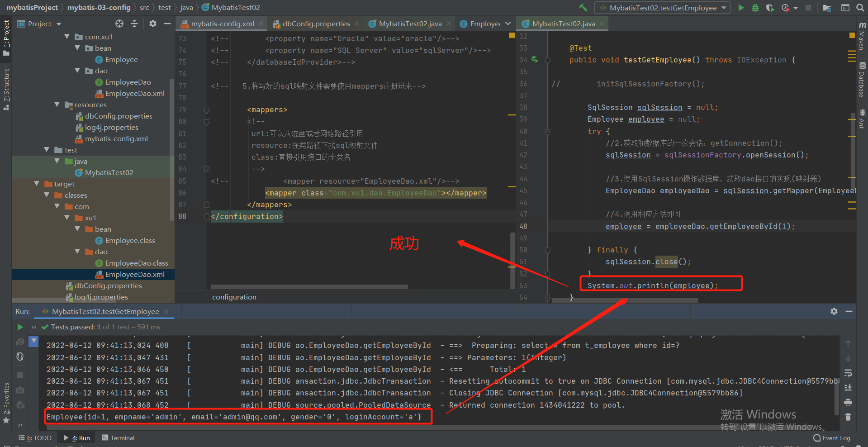Toggle auto-test rerun icon in Run panel
This screenshot has height=447, width=868.
tap(20, 357)
